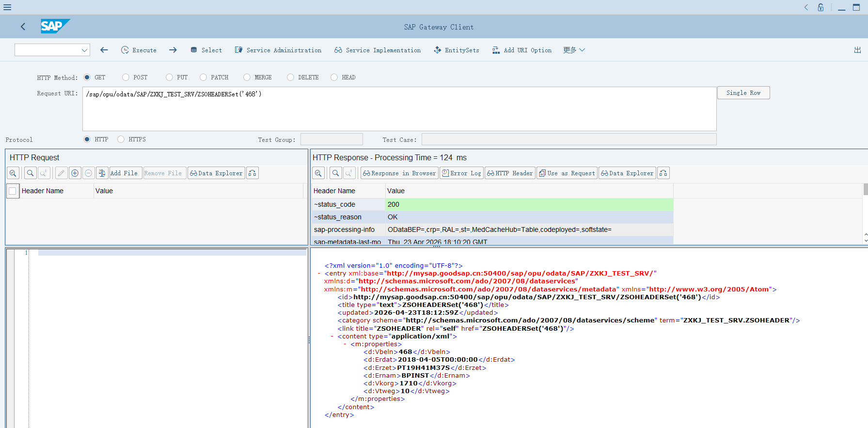The width and height of the screenshot is (868, 428).
Task: Click the left arrow next to command field
Action: click(x=104, y=50)
